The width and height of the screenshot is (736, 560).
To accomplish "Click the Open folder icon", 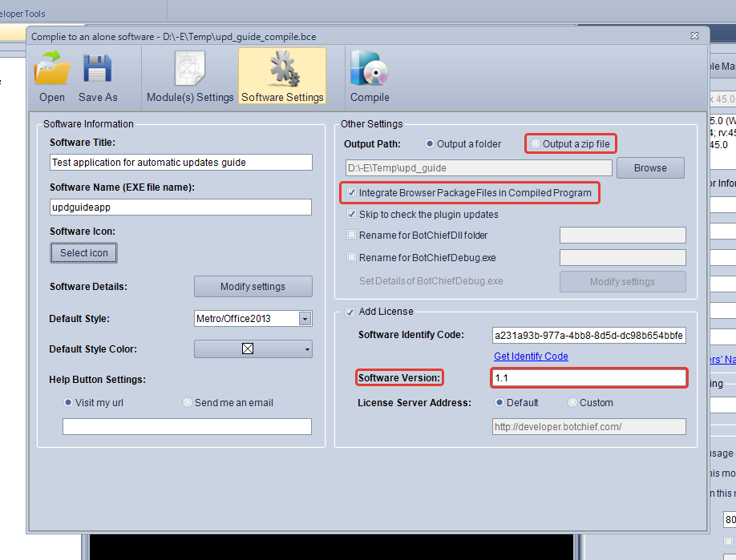I will 52,70.
